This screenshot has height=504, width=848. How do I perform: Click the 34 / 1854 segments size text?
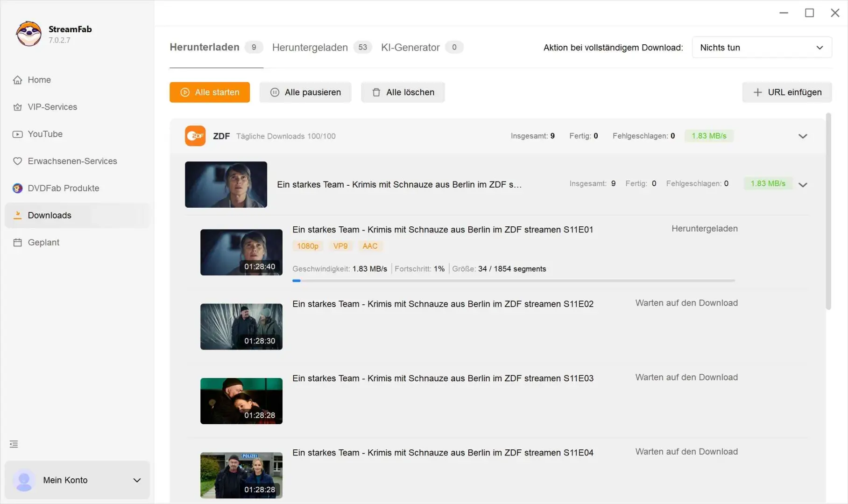512,269
